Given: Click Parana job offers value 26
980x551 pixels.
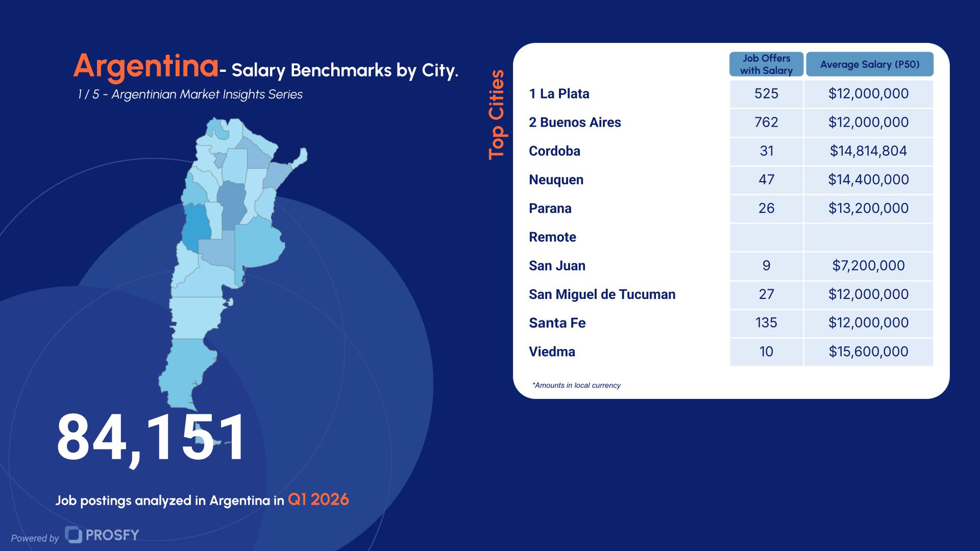Looking at the screenshot, I should (x=766, y=208).
